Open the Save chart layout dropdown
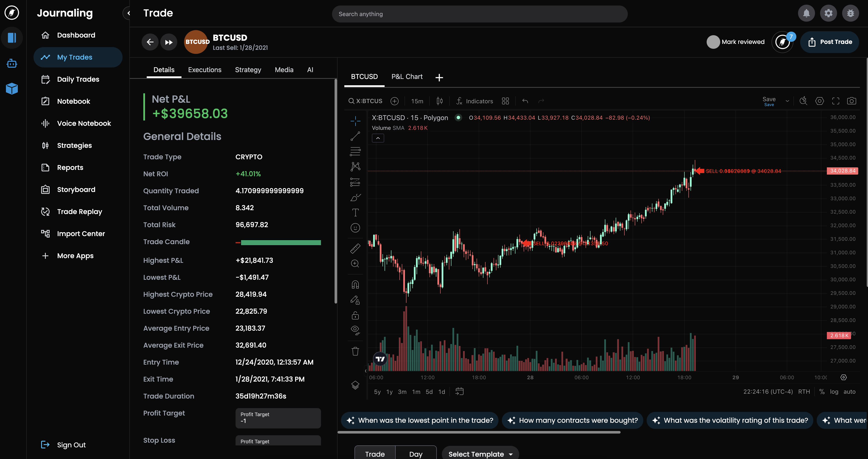Image resolution: width=868 pixels, height=459 pixels. [x=788, y=100]
